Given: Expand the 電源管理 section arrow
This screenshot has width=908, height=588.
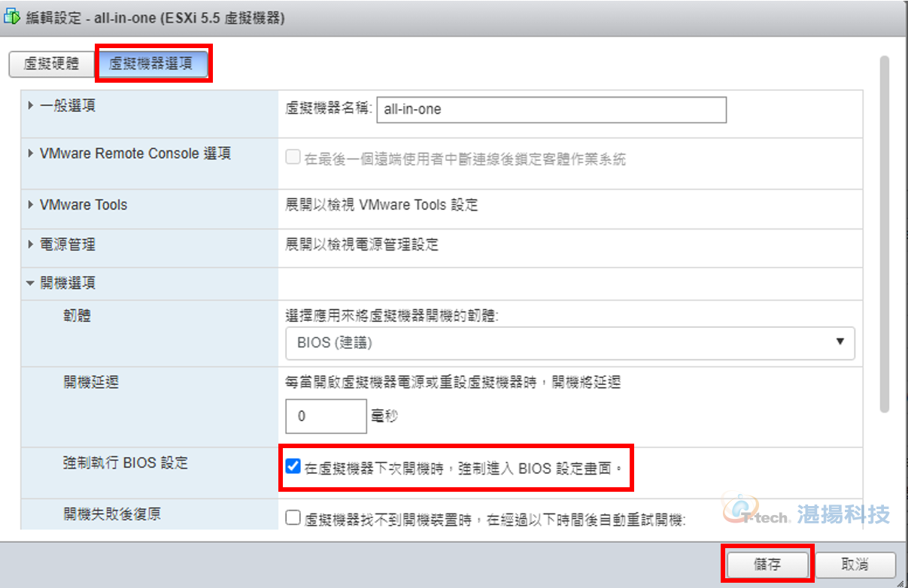Looking at the screenshot, I should pyautogui.click(x=31, y=244).
